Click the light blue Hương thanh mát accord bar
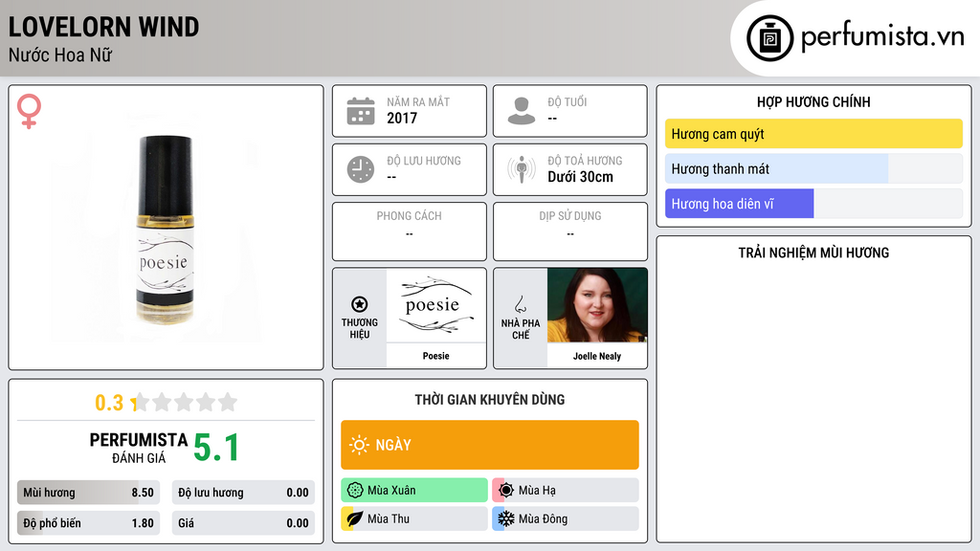980x551 pixels. point(813,168)
